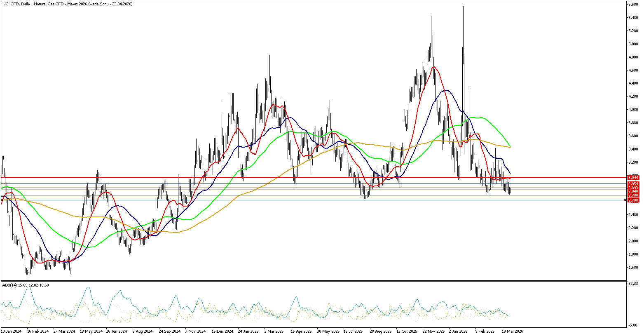Click the 7 Nov 2024 date label
644x336 pixels.
(x=195, y=331)
